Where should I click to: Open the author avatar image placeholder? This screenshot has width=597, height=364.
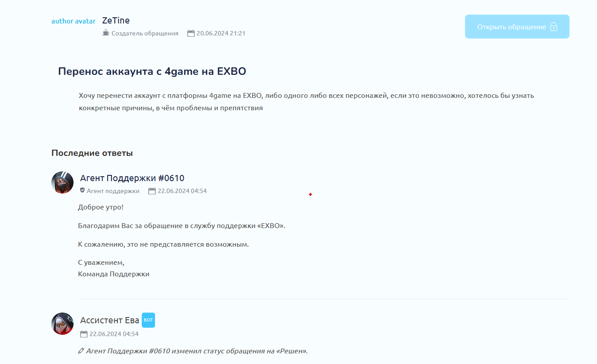(74, 21)
